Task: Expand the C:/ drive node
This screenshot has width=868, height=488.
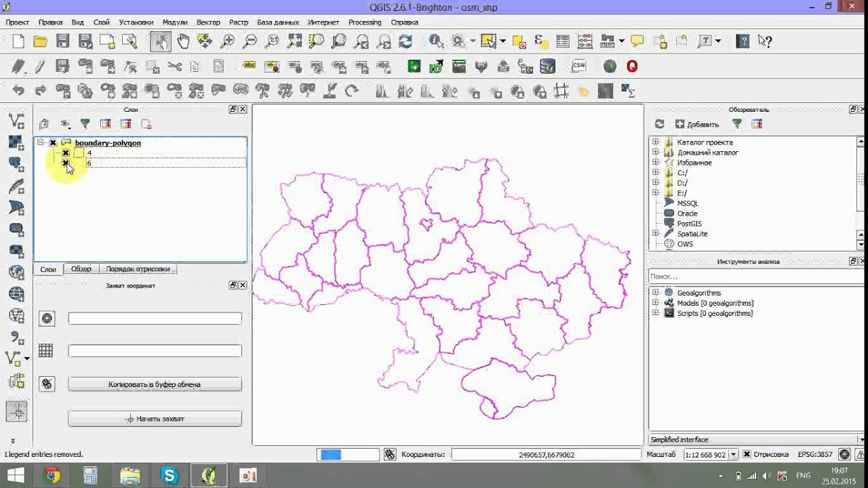Action: tap(655, 173)
